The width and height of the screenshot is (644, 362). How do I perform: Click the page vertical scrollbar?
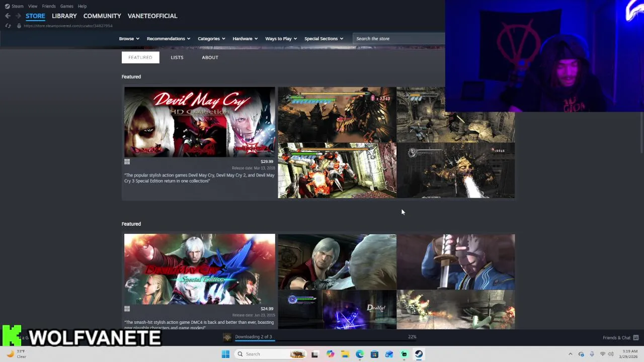[x=641, y=133]
